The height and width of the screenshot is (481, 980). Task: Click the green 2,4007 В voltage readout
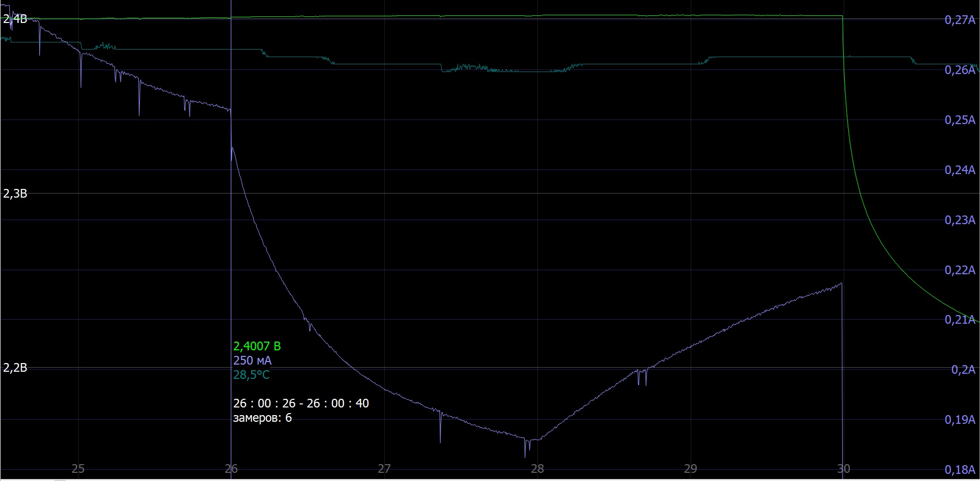pos(257,346)
